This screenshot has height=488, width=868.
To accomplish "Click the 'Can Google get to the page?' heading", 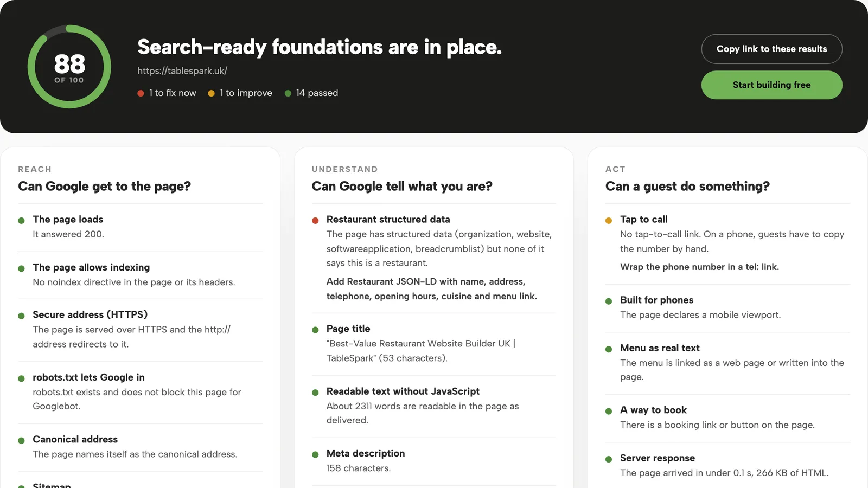I will coord(104,186).
